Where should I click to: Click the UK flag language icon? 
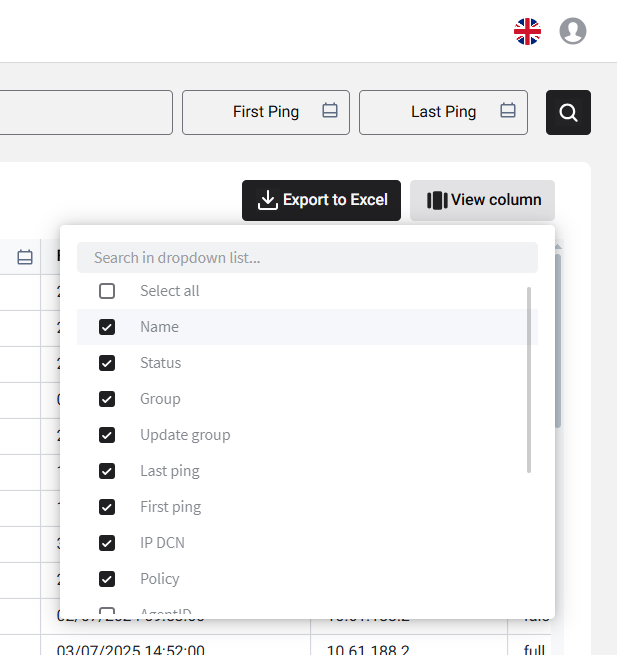click(x=527, y=32)
